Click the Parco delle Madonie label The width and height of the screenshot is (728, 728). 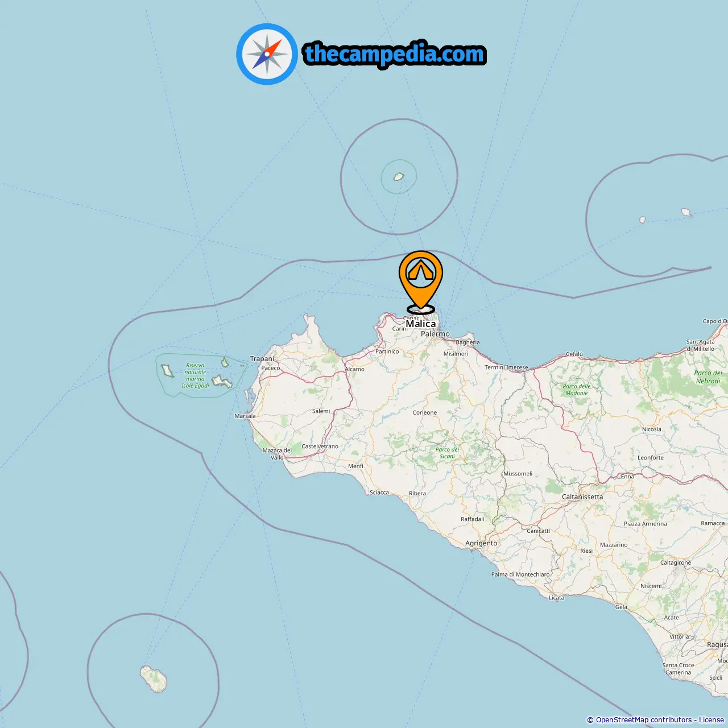click(x=577, y=390)
